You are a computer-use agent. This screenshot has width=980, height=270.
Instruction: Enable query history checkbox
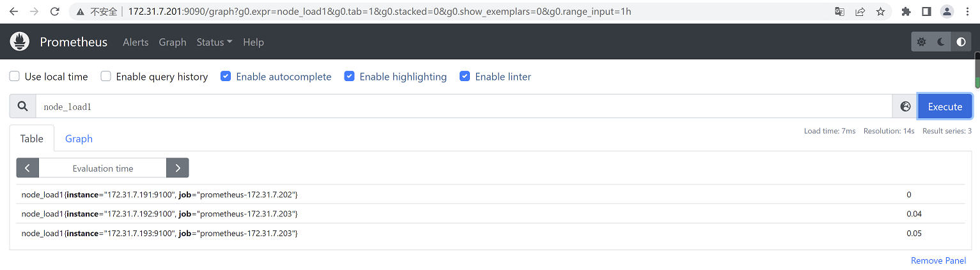(x=106, y=77)
